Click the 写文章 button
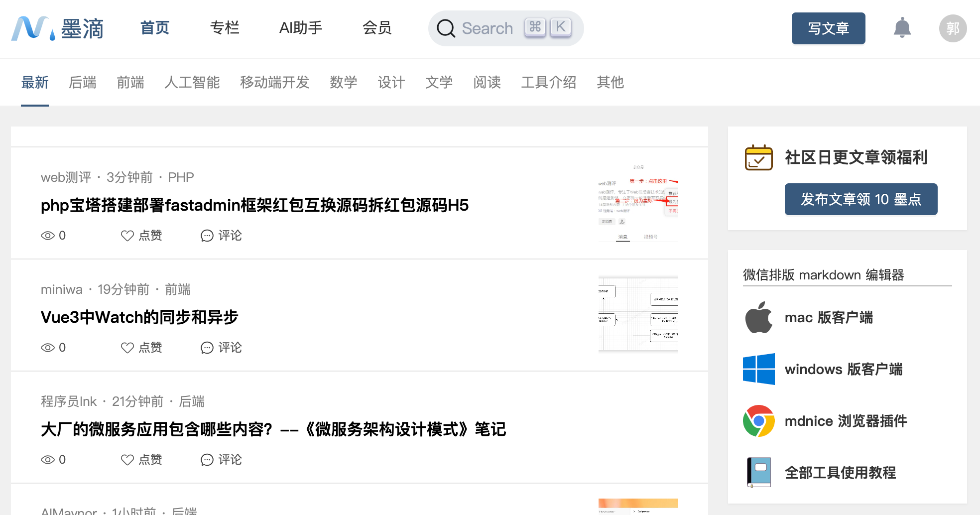 point(828,28)
